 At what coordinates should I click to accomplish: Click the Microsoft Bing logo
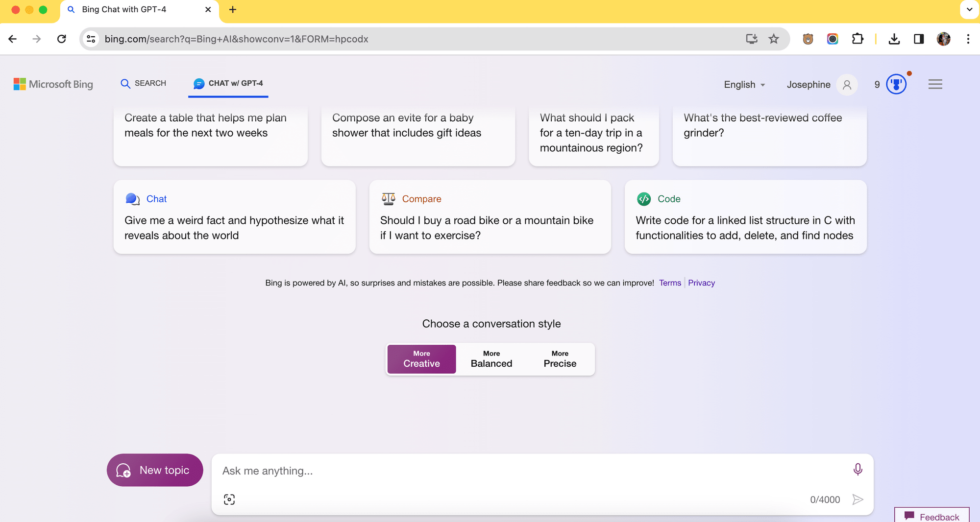[53, 84]
